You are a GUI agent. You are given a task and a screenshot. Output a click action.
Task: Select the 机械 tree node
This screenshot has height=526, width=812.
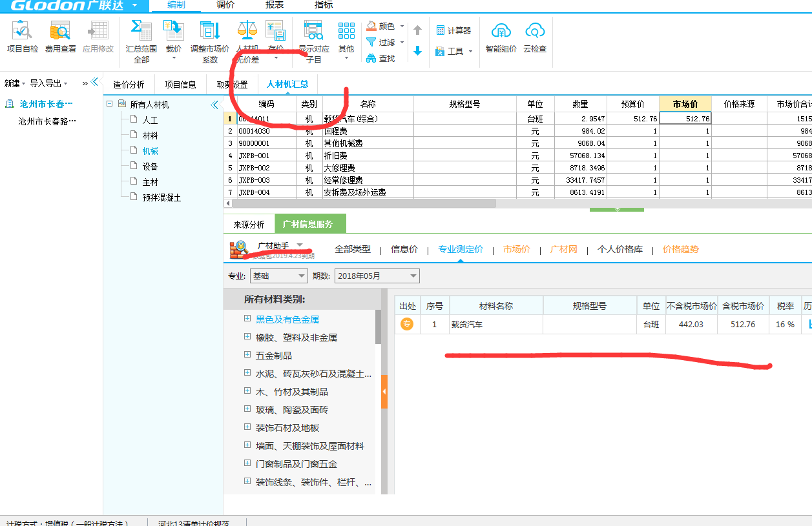[x=150, y=151]
